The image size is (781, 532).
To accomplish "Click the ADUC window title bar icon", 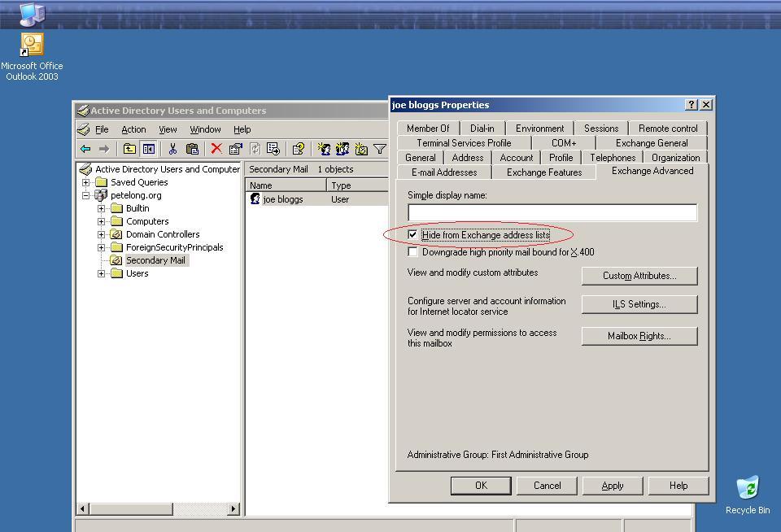I will [83, 110].
